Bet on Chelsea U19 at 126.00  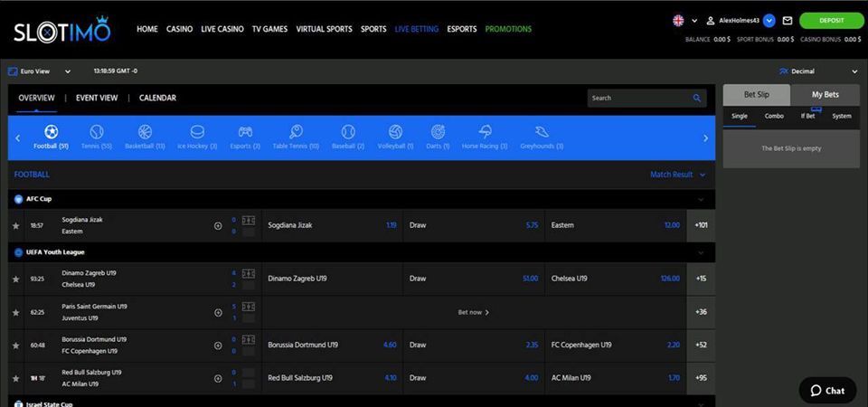[616, 279]
